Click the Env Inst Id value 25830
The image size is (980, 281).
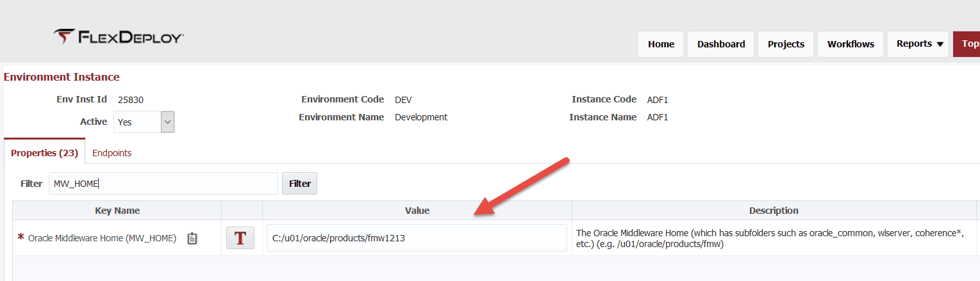click(x=130, y=100)
